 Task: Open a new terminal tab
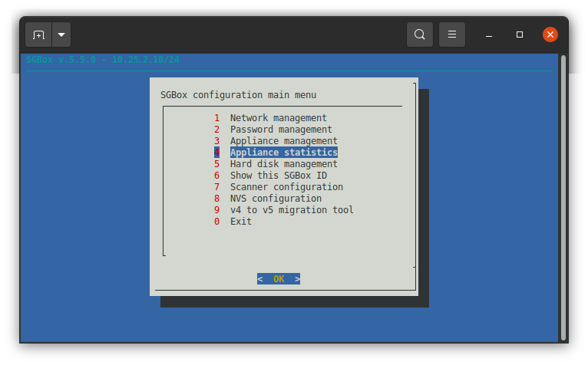tap(38, 35)
